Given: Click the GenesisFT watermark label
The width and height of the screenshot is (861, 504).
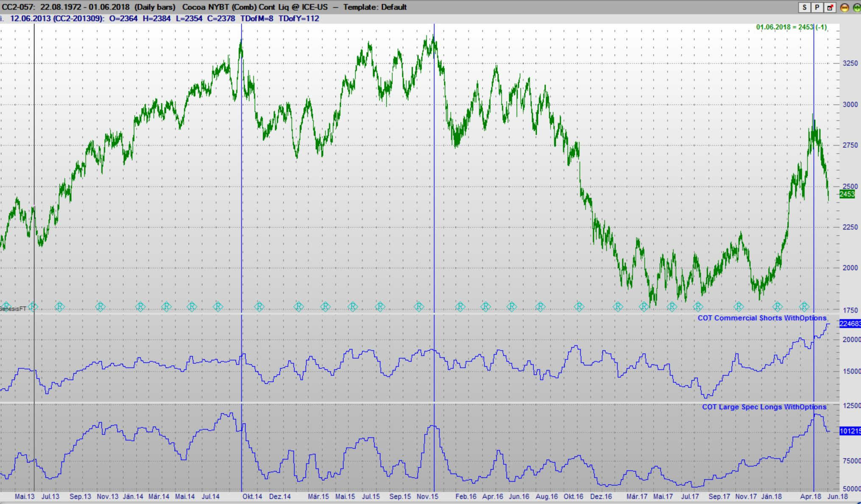Looking at the screenshot, I should click(x=13, y=308).
